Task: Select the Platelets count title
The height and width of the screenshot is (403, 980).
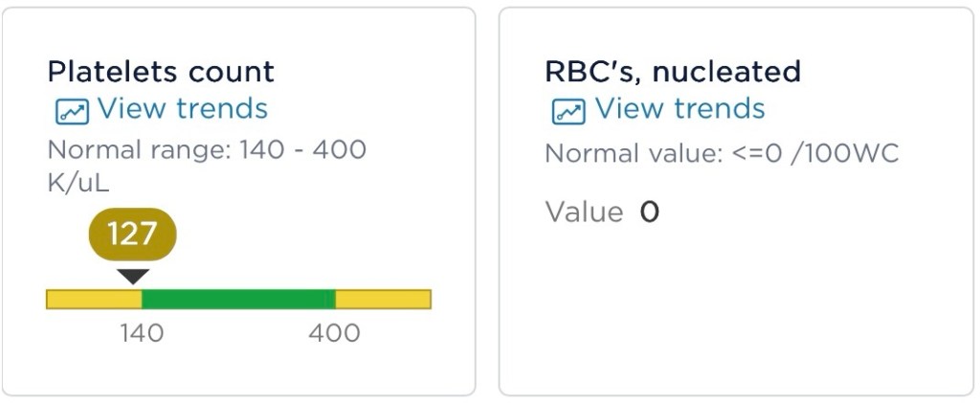Action: point(161,72)
